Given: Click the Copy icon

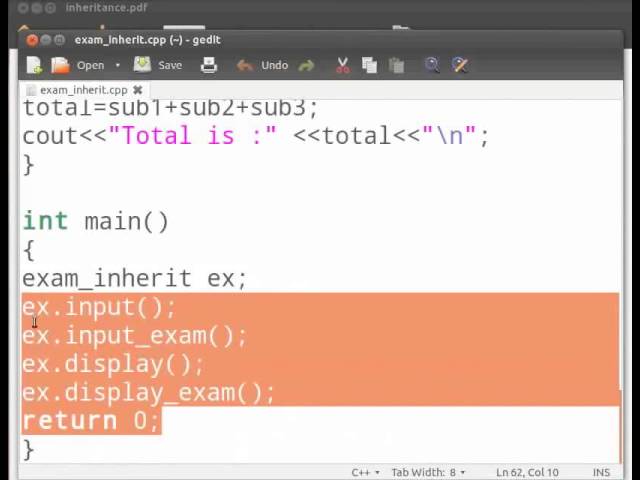Looking at the screenshot, I should pos(369,65).
